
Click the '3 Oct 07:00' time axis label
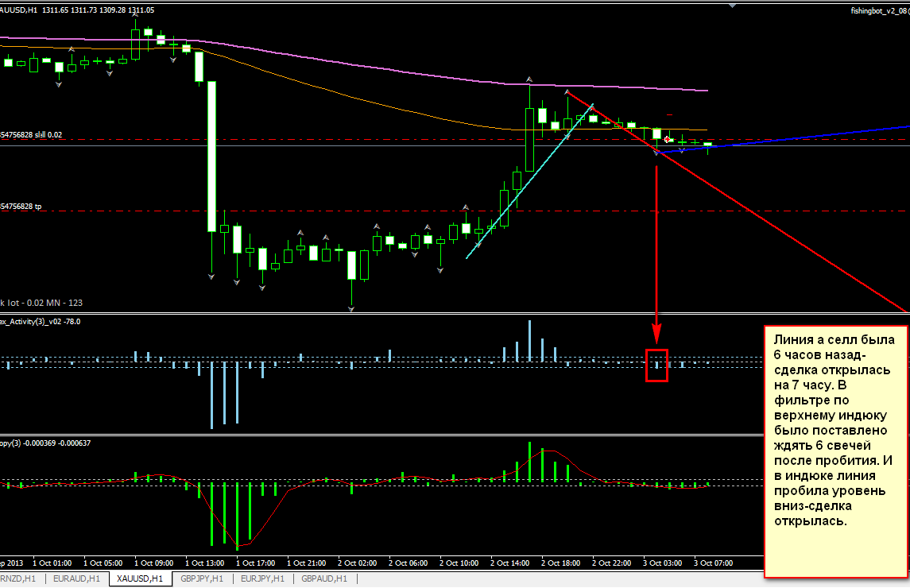713,563
